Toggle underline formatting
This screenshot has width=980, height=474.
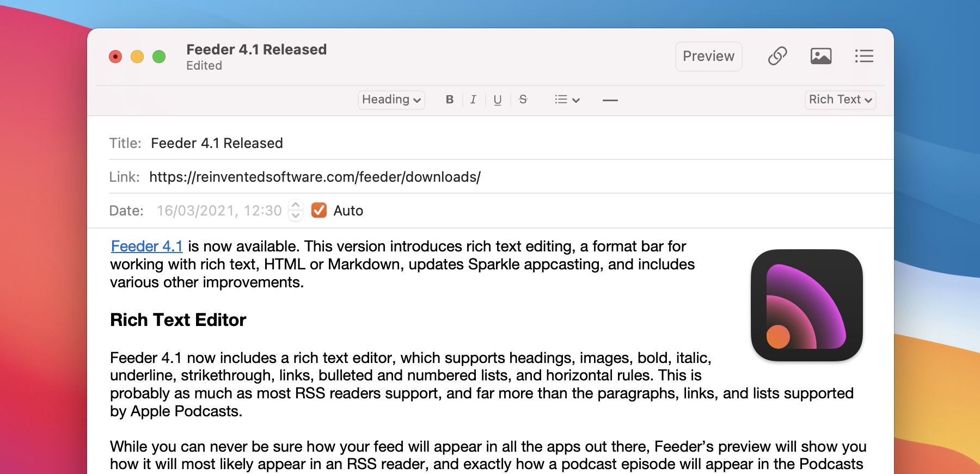pos(497,100)
